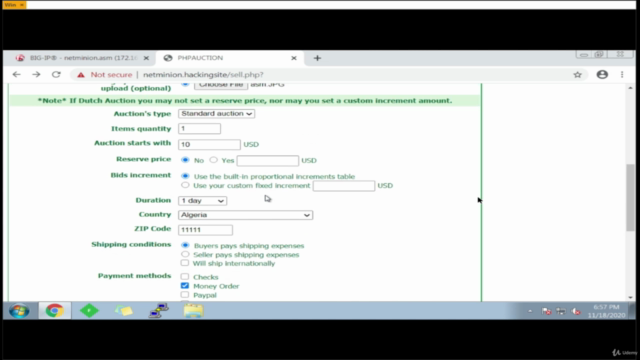This screenshot has height=360, width=640.
Task: Go back using browser back arrow
Action: click(x=16, y=75)
